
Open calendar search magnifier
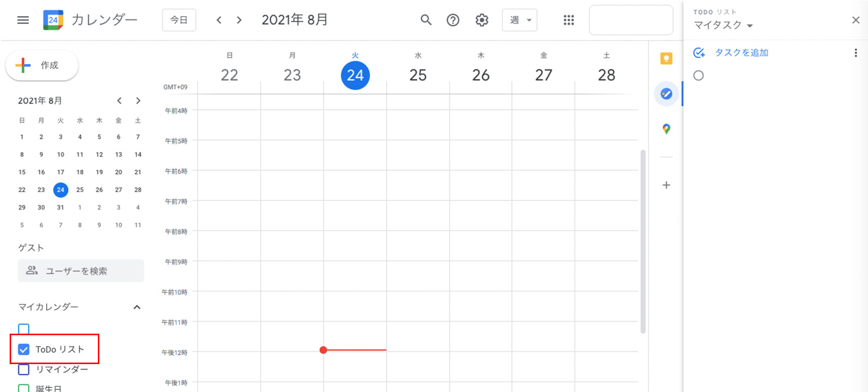pos(426,20)
